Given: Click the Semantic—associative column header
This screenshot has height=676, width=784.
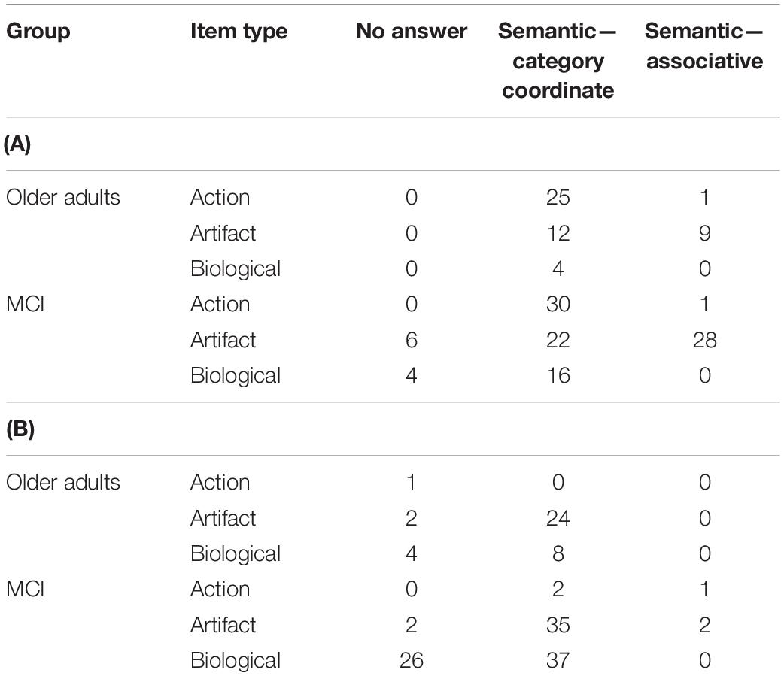Looking at the screenshot, I should coord(704,46).
